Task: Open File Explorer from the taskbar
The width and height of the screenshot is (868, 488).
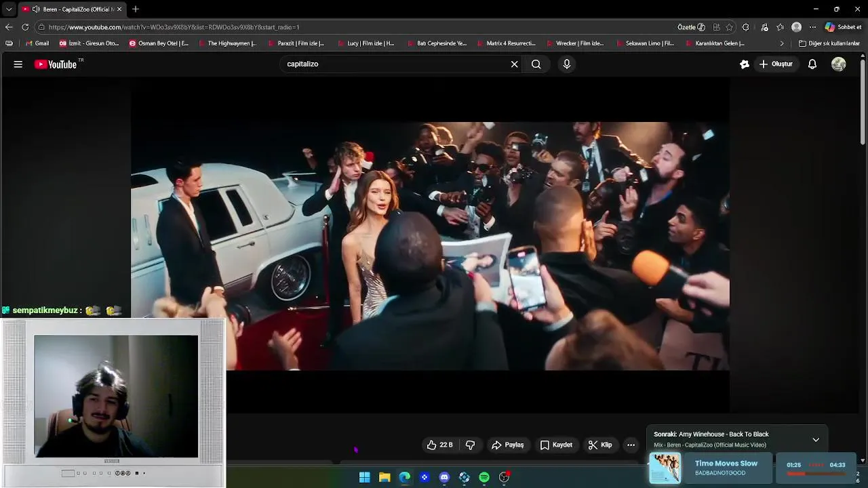Action: click(x=384, y=477)
